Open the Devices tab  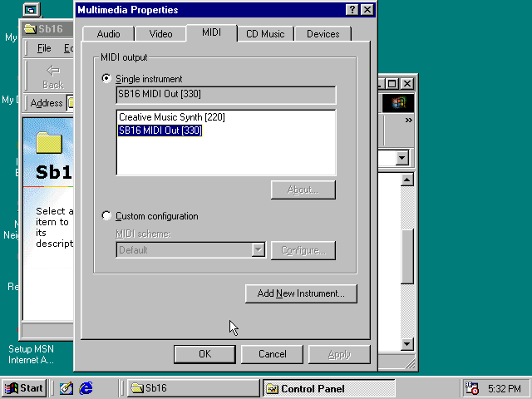(x=323, y=34)
